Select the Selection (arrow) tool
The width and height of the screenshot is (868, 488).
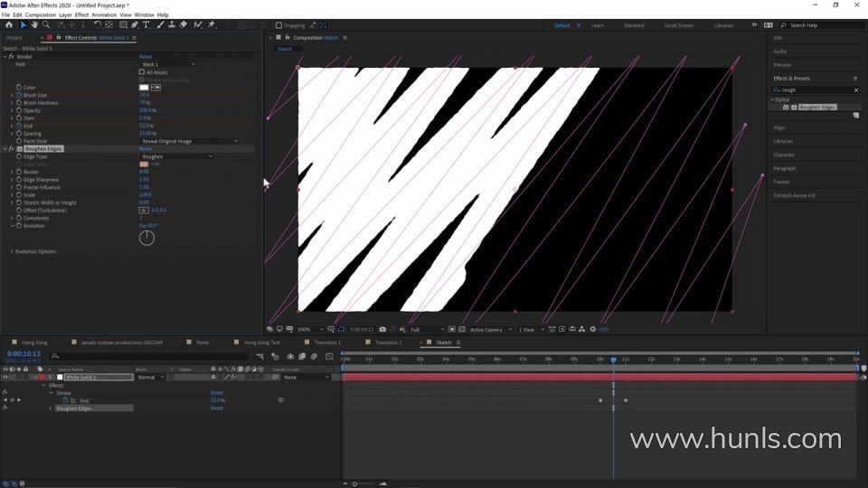(24, 25)
